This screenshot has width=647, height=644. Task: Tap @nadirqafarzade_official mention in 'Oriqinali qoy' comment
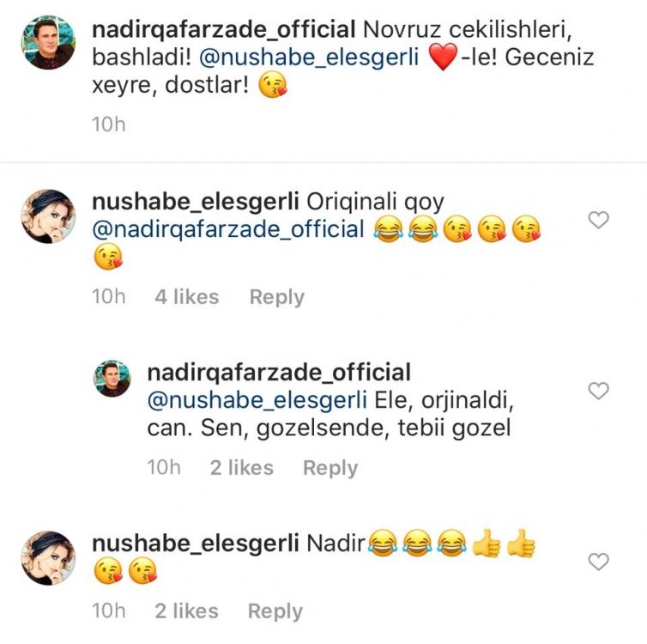click(x=228, y=230)
